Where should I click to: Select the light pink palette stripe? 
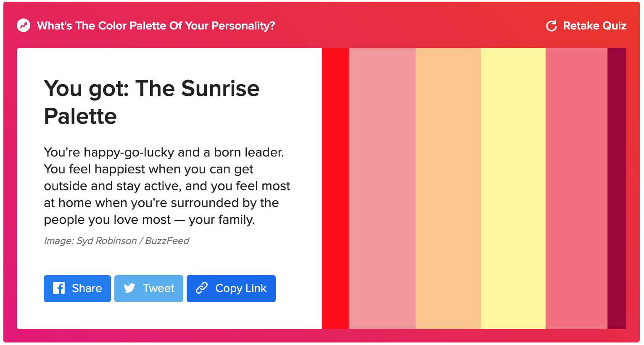pos(382,188)
